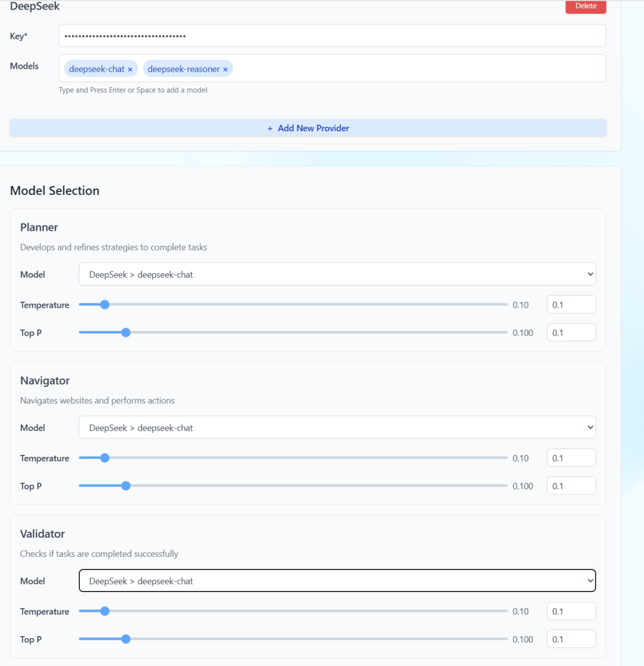The image size is (644, 666).
Task: Click 'Develops and refines strategies' description
Action: [x=113, y=247]
